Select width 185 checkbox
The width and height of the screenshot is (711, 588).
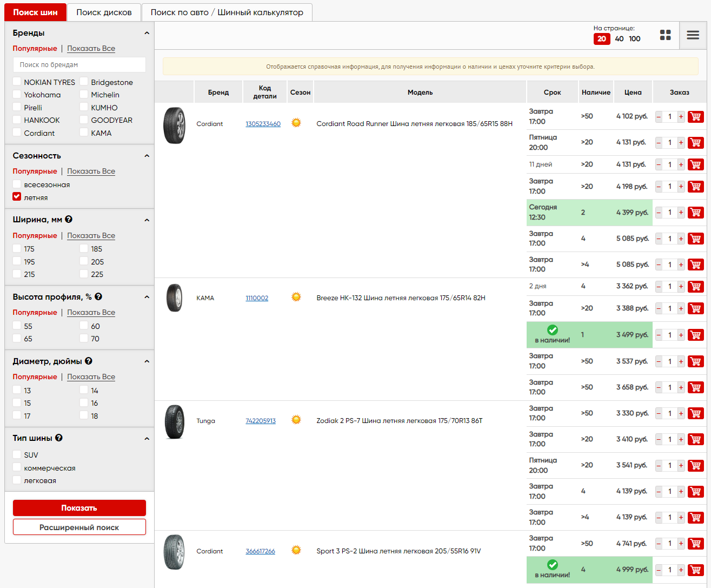pyautogui.click(x=84, y=248)
